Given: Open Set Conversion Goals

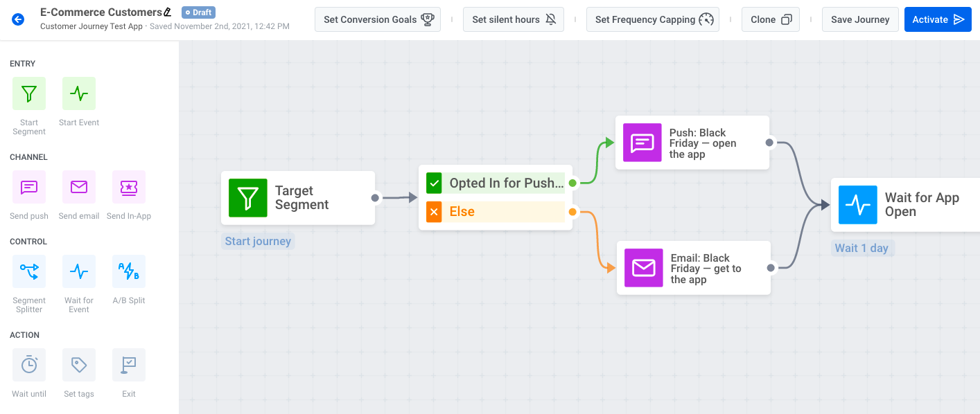Looking at the screenshot, I should 378,19.
